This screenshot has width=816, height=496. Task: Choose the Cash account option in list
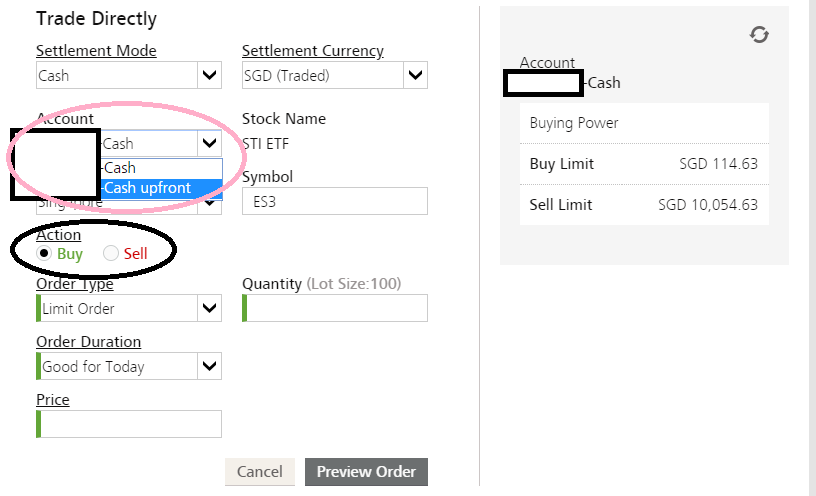160,168
